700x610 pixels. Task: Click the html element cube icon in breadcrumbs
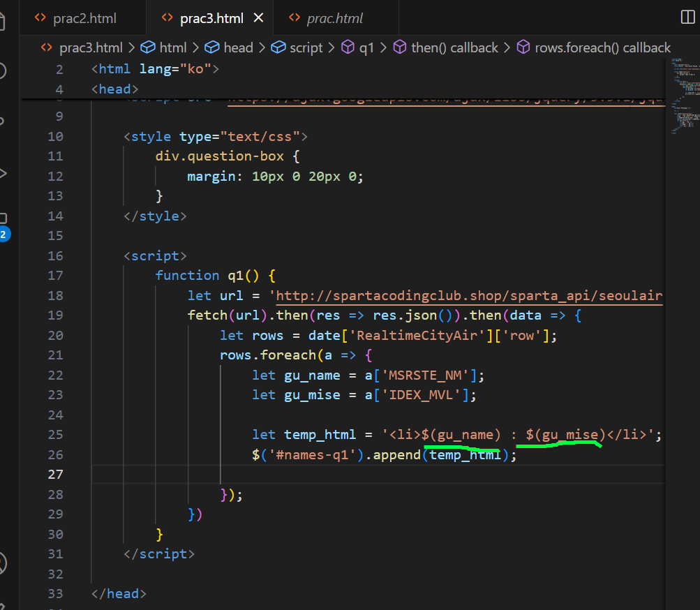[x=148, y=47]
